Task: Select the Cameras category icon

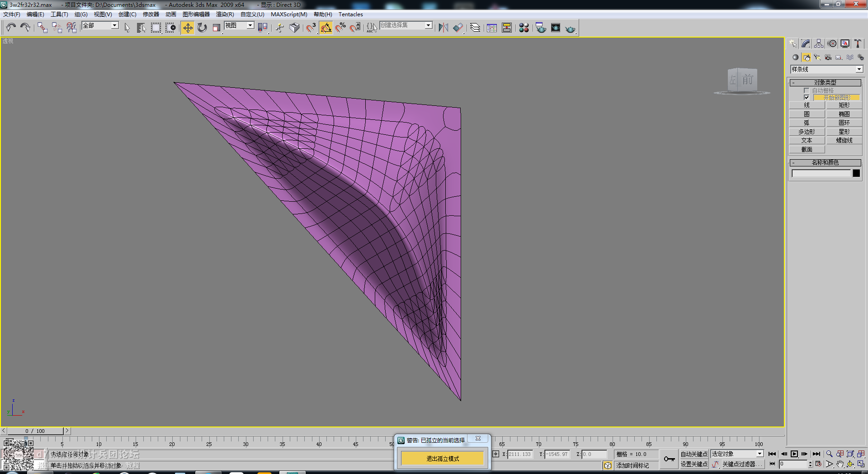Action: click(828, 57)
